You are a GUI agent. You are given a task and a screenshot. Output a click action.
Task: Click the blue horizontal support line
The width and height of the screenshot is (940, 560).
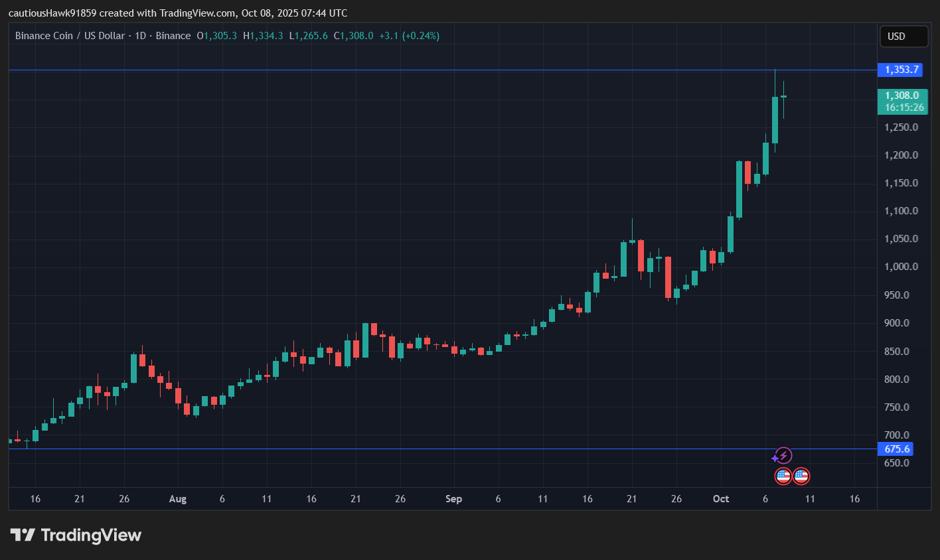click(398, 449)
